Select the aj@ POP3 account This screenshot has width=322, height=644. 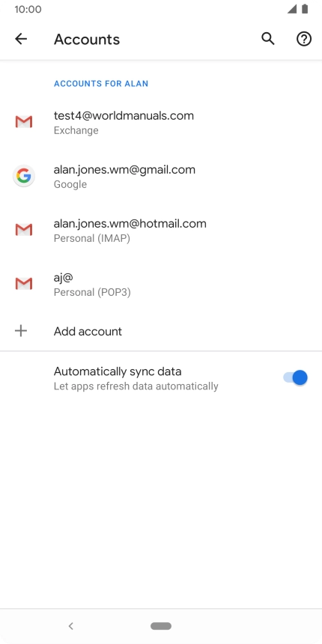161,284
